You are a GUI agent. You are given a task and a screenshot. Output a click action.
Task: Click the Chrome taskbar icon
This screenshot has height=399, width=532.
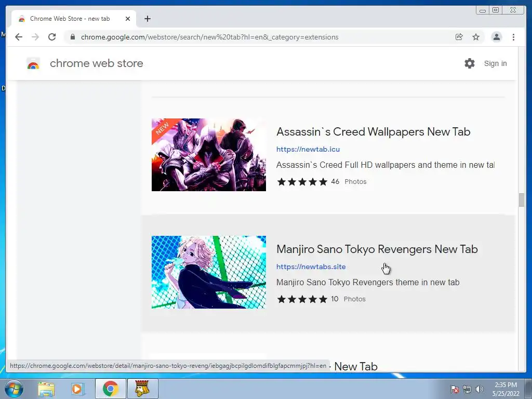point(110,389)
